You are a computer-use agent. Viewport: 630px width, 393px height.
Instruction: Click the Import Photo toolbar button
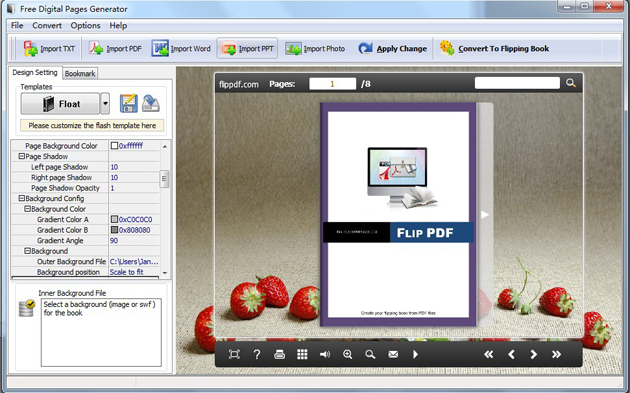(x=315, y=49)
